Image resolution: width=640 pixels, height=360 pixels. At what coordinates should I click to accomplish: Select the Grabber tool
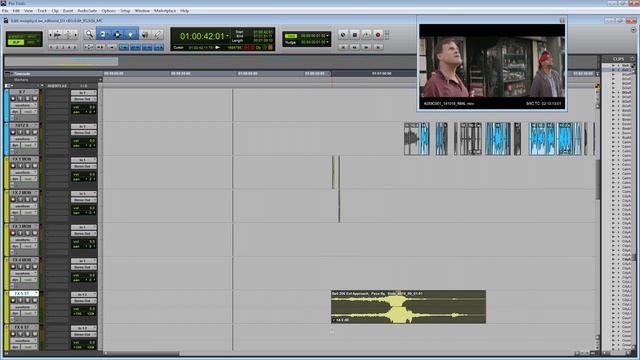pos(131,35)
